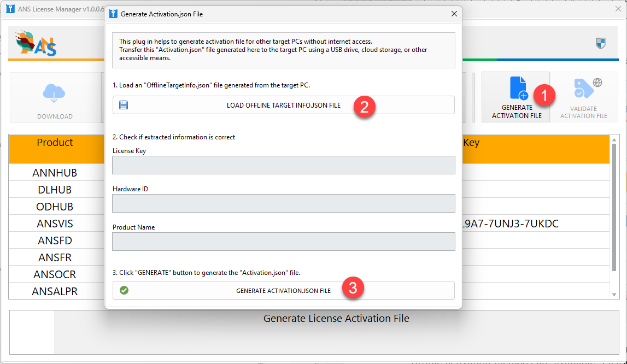Click the Product column header
This screenshot has height=364, width=627.
point(55,143)
